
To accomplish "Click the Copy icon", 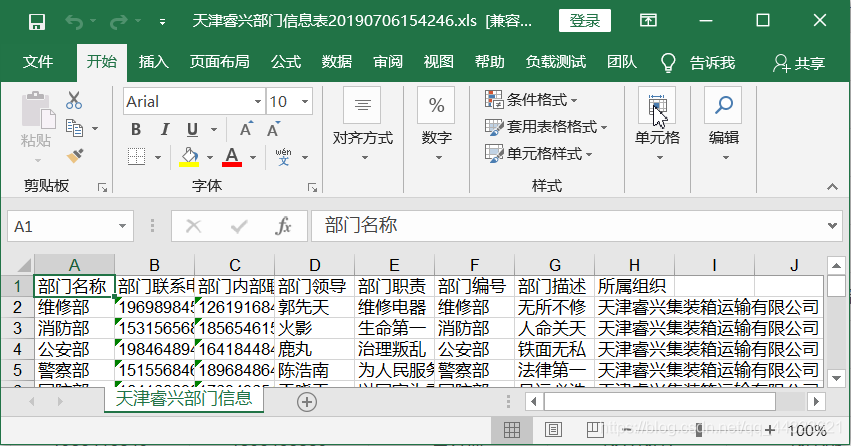I will (74, 128).
